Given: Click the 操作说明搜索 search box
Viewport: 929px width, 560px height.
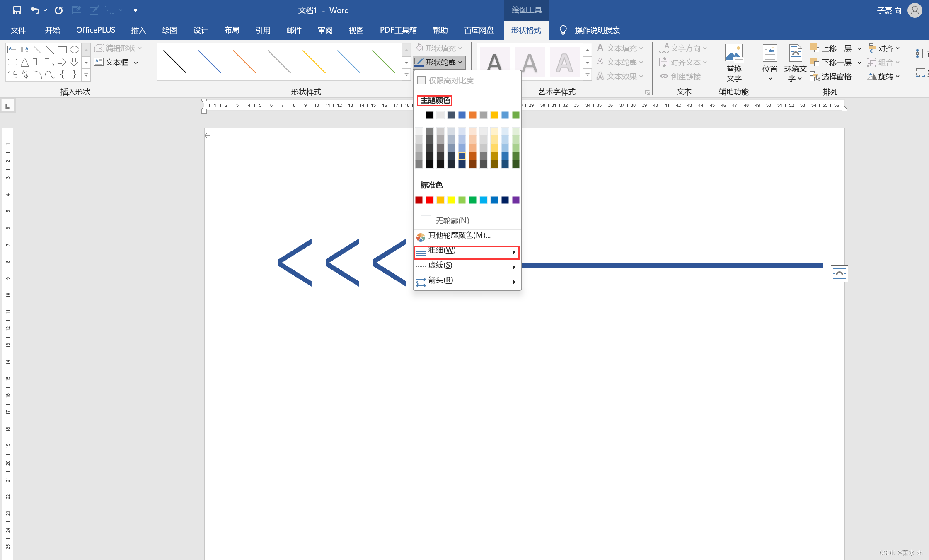Looking at the screenshot, I should pos(597,30).
